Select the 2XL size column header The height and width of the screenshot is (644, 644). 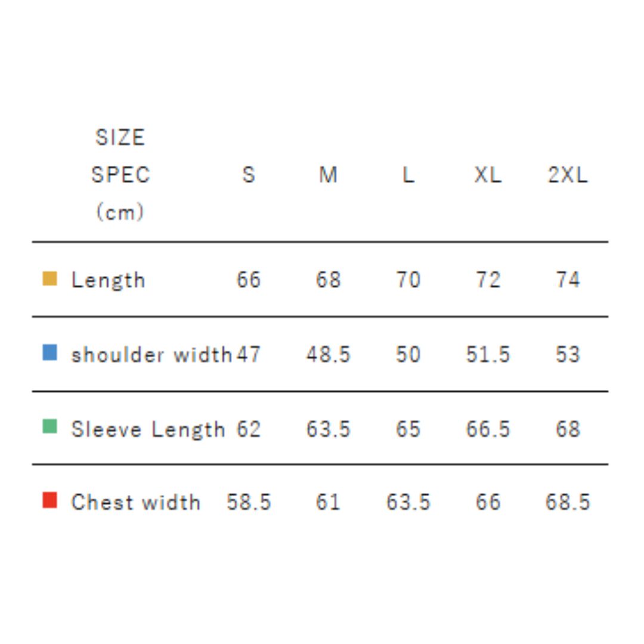click(x=567, y=175)
